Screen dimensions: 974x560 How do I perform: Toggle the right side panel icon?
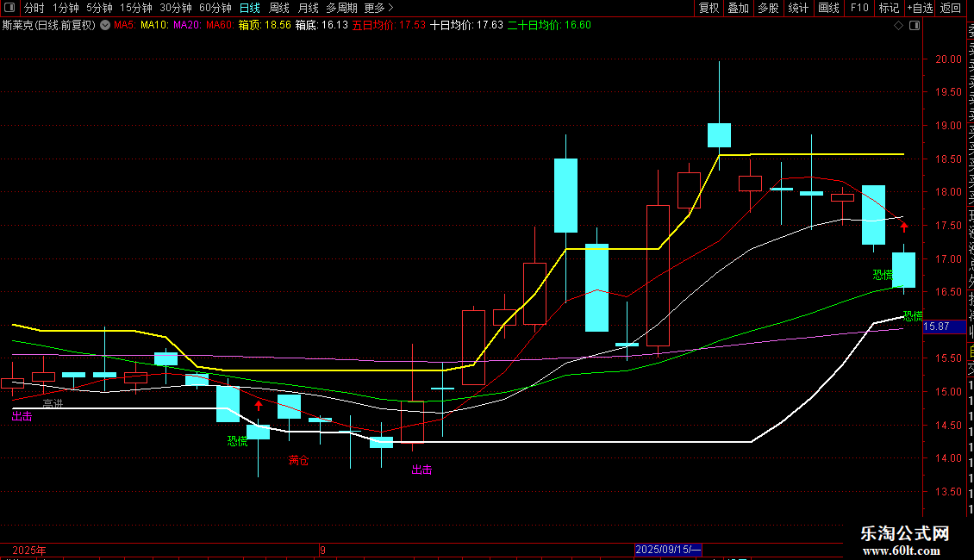(x=915, y=25)
